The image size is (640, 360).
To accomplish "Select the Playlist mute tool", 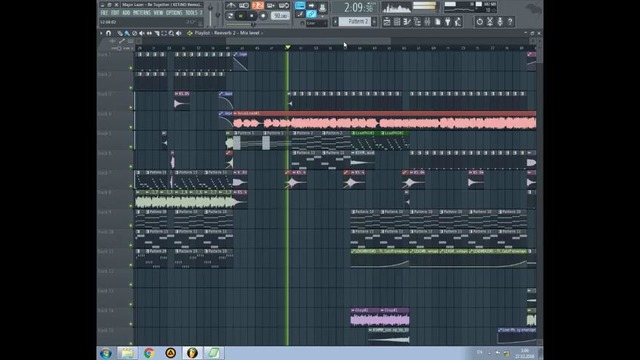I will coord(141,33).
